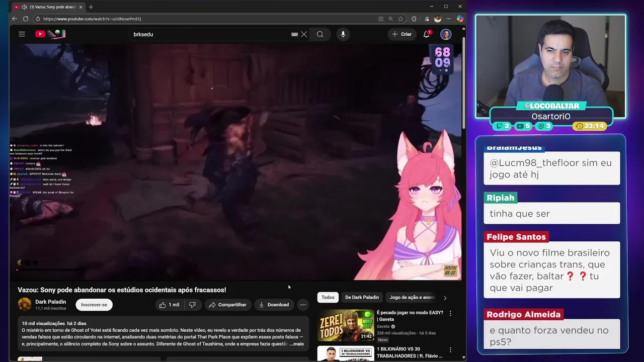The image size is (644, 362).
Task: Add page to favorites with the star icon
Action: [400, 19]
